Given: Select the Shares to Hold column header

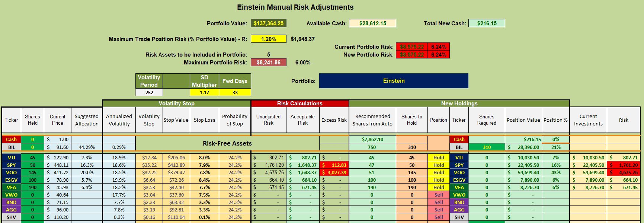Looking at the screenshot, I should [412, 120].
